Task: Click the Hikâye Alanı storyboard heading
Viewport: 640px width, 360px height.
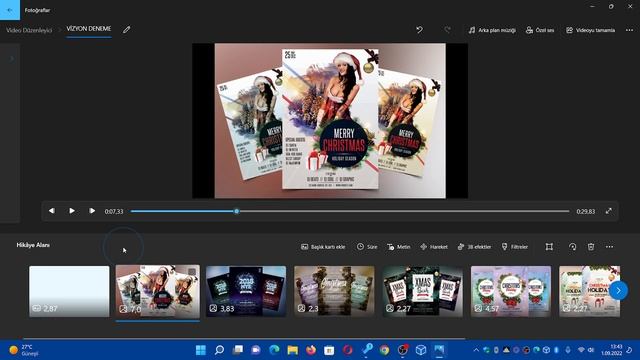Action: click(x=33, y=245)
